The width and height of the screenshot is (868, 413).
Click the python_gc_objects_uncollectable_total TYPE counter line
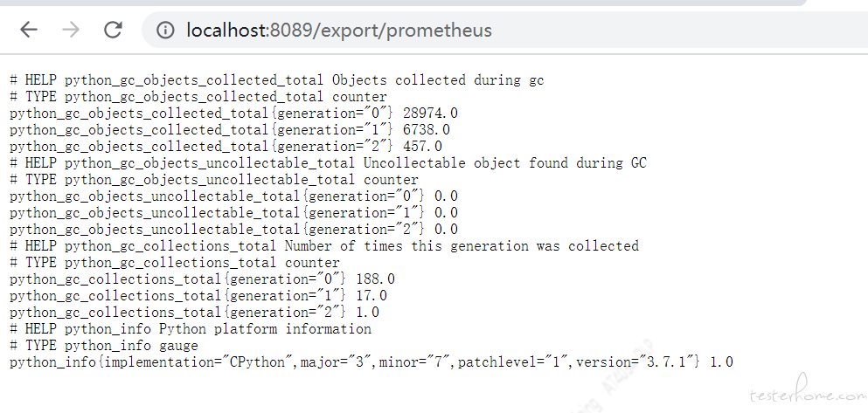(x=213, y=180)
